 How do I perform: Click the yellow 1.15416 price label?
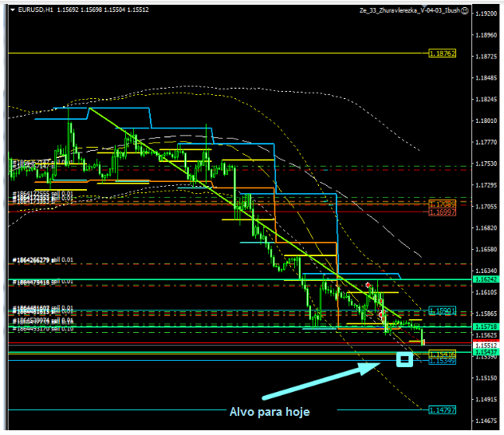coord(442,353)
